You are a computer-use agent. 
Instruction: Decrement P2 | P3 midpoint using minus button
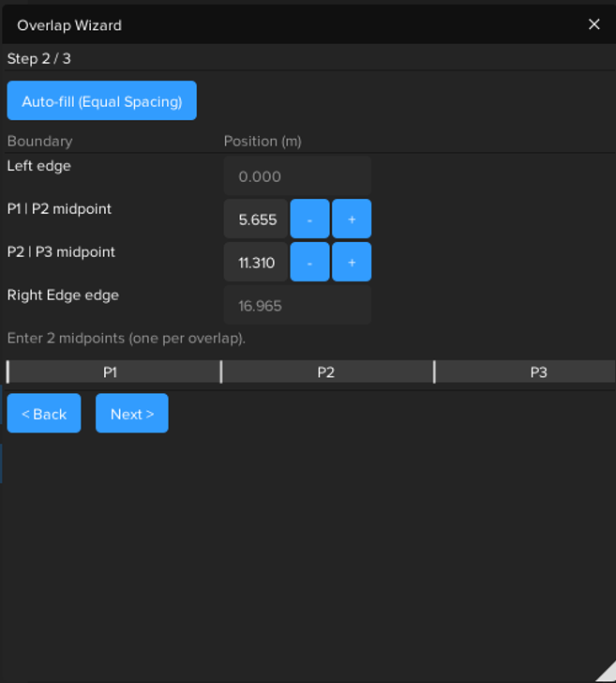[309, 263]
